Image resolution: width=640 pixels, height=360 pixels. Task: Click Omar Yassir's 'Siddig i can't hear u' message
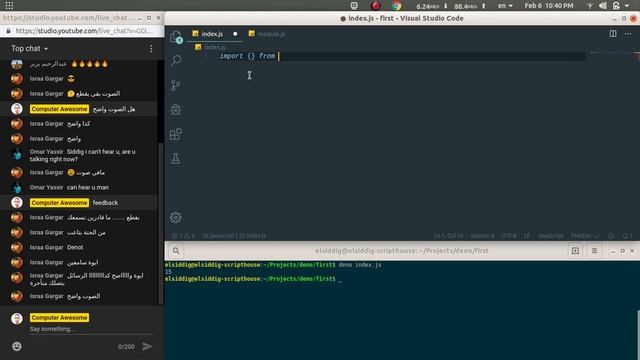click(x=82, y=156)
